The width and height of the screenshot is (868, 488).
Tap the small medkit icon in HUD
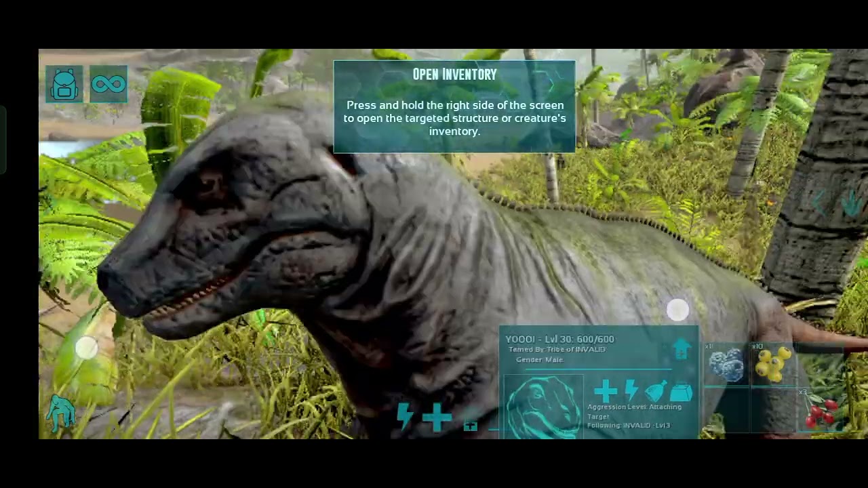point(470,426)
